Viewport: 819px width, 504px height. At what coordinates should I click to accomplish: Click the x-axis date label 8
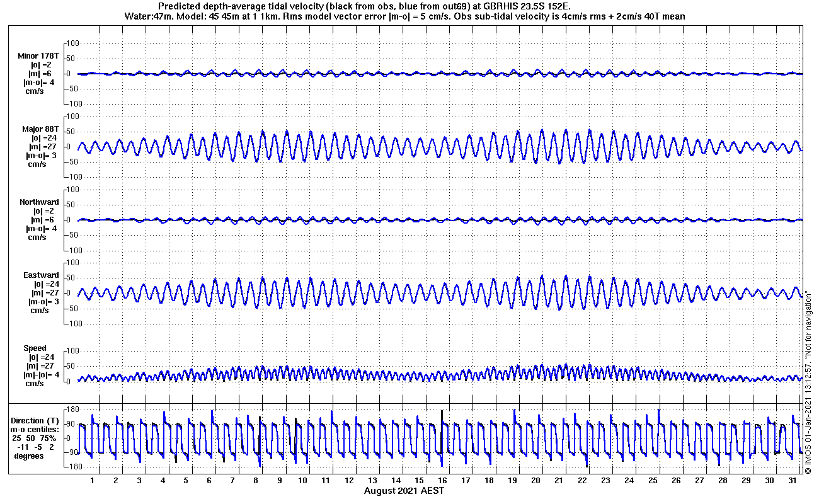tap(256, 481)
